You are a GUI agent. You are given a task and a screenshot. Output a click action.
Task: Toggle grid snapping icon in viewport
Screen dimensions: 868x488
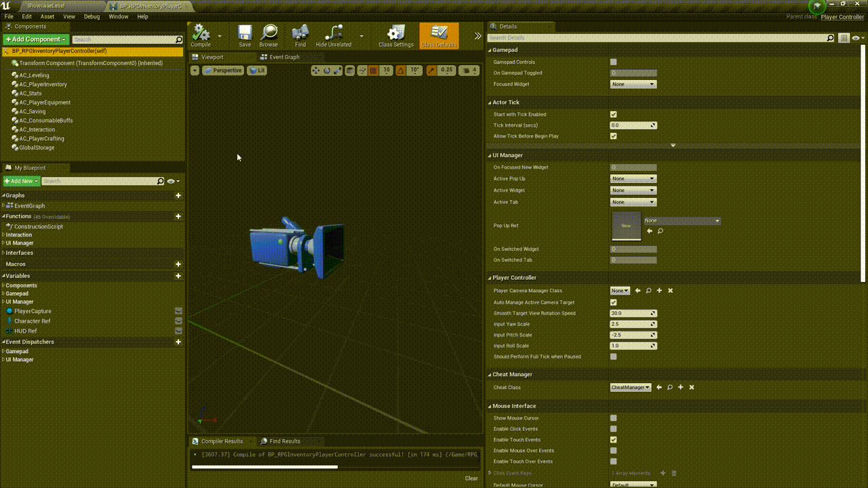pyautogui.click(x=374, y=70)
